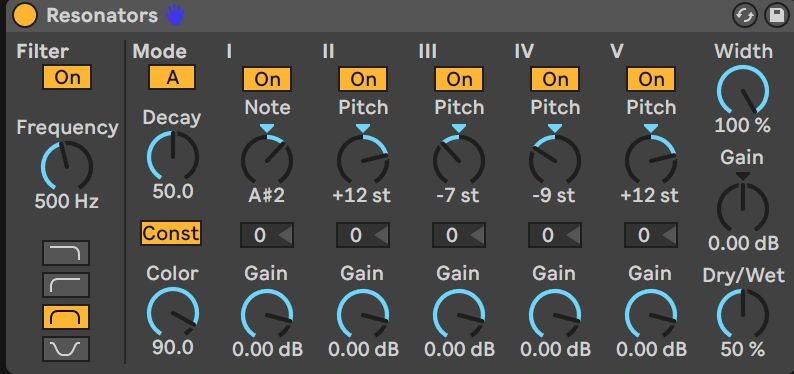Viewport: 794px width, 374px height.
Task: Select the high-pass filter shape icon
Action: click(66, 285)
